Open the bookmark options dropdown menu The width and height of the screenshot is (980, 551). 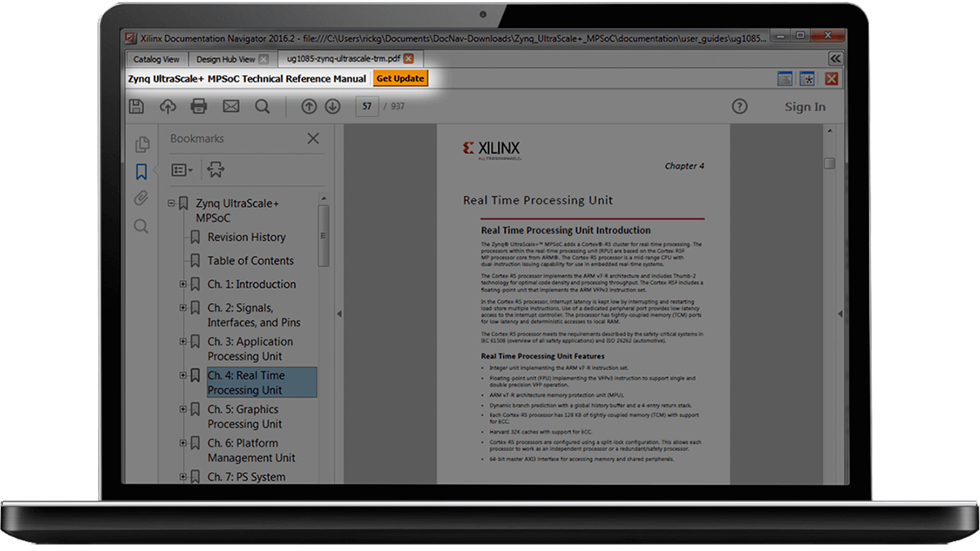coord(181,170)
